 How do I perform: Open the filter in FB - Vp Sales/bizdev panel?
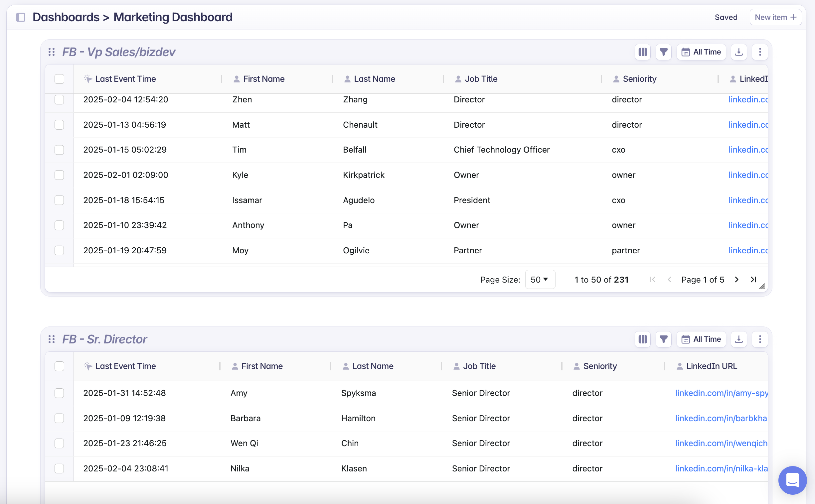(664, 52)
